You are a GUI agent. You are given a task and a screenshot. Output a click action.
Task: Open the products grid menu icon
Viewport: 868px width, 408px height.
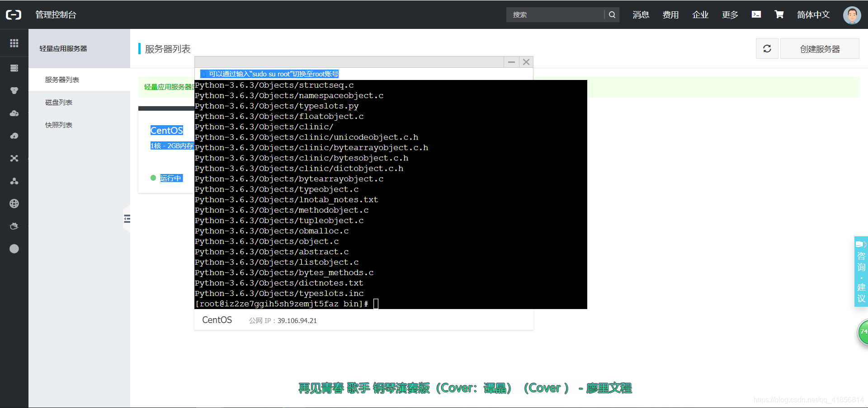14,43
